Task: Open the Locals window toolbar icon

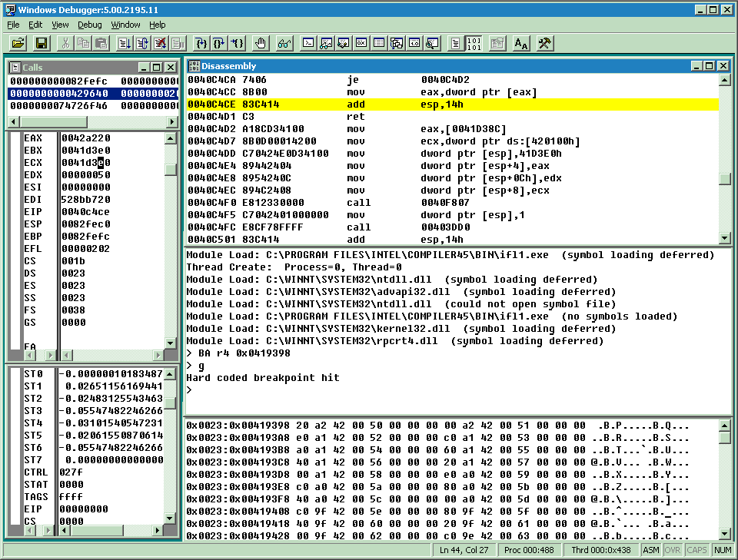Action: pyautogui.click(x=344, y=44)
